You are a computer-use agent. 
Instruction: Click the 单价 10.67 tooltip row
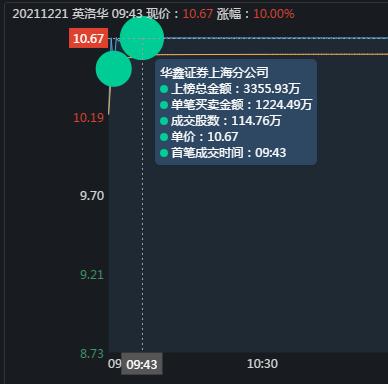(199, 137)
